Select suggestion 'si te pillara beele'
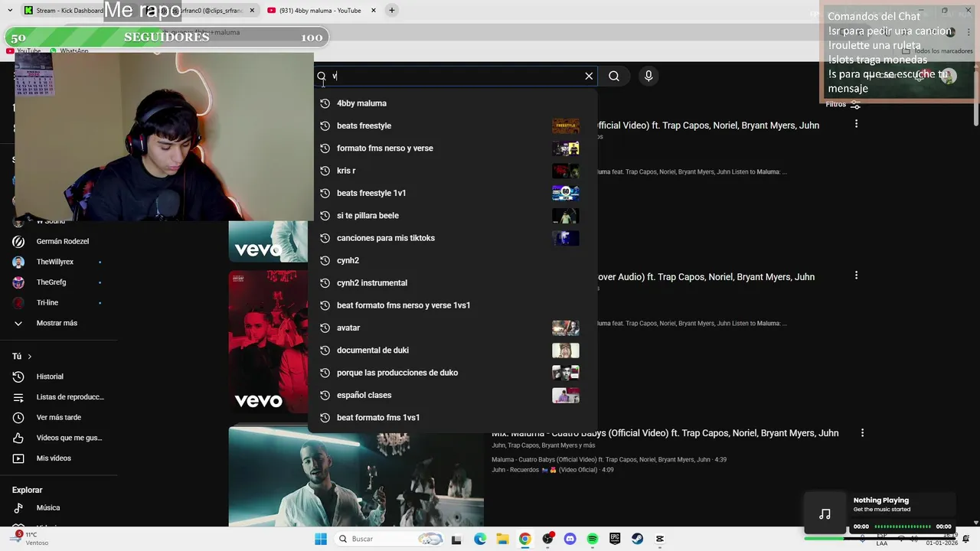 pos(453,216)
